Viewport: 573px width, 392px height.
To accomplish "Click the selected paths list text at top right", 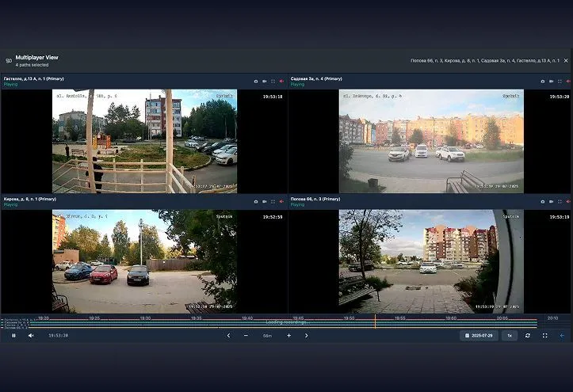I will click(x=485, y=61).
